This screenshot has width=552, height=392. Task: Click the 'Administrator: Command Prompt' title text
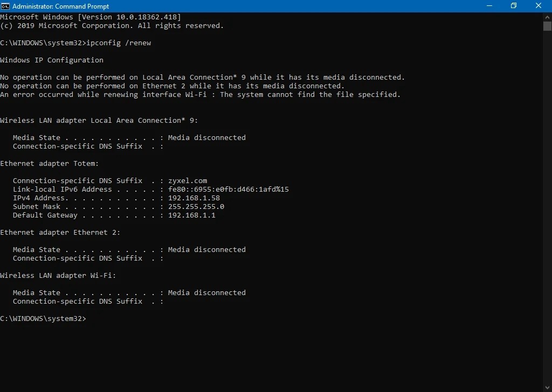point(60,6)
